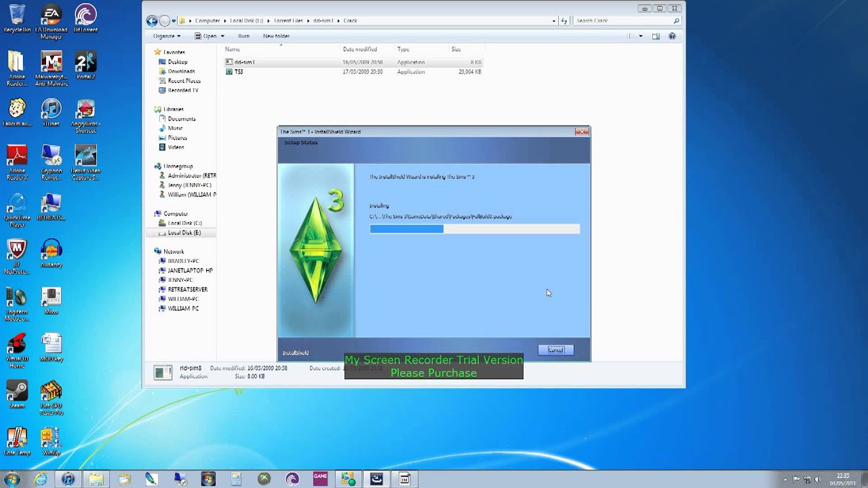
Task: Sort by the Type column header
Action: 422,49
